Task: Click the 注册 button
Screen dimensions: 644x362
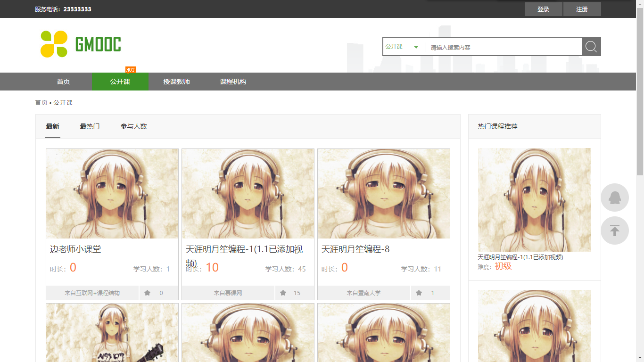Action: tap(582, 9)
